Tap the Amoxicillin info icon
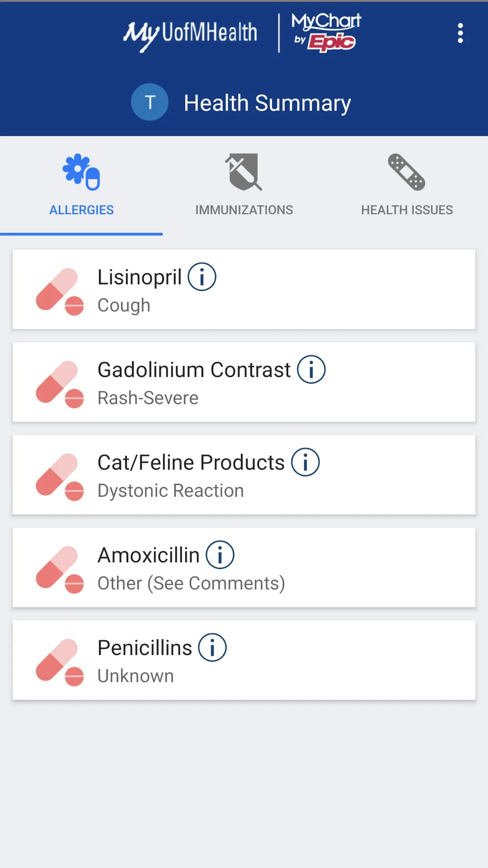 pos(220,555)
